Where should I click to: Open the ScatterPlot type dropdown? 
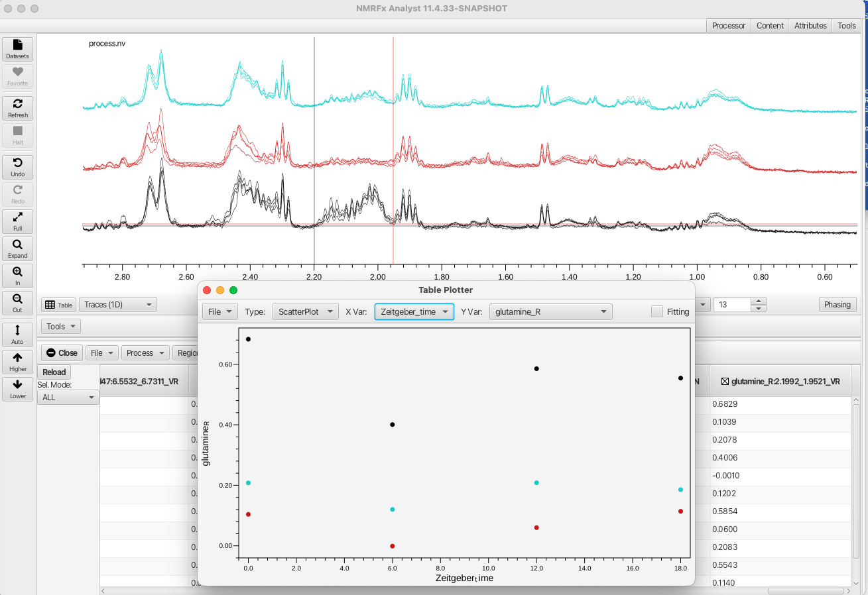[306, 311]
